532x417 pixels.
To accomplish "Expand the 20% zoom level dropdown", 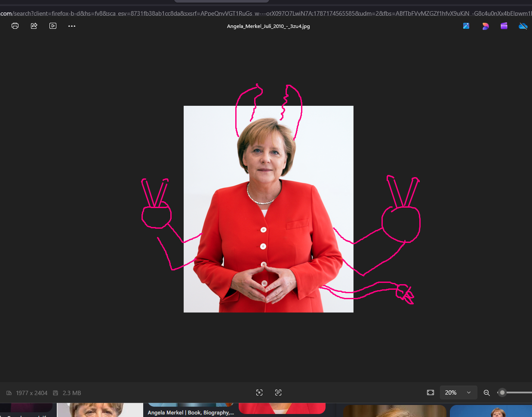I will point(458,392).
